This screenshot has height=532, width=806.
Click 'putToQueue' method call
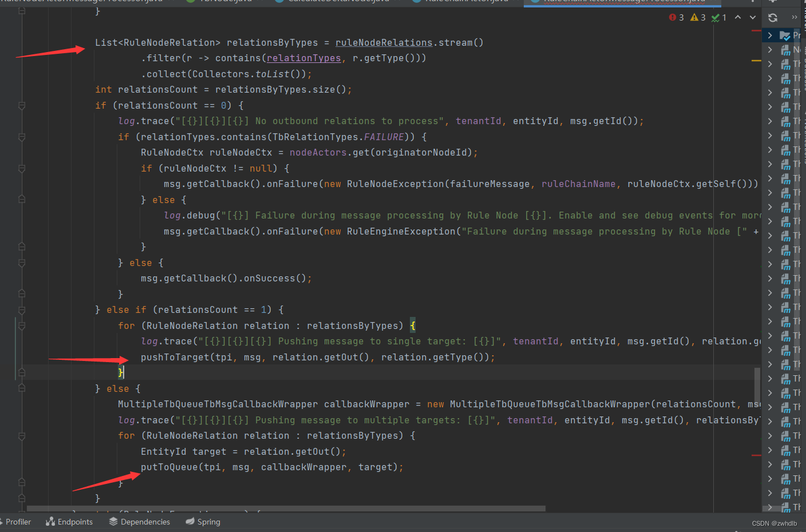coord(169,467)
